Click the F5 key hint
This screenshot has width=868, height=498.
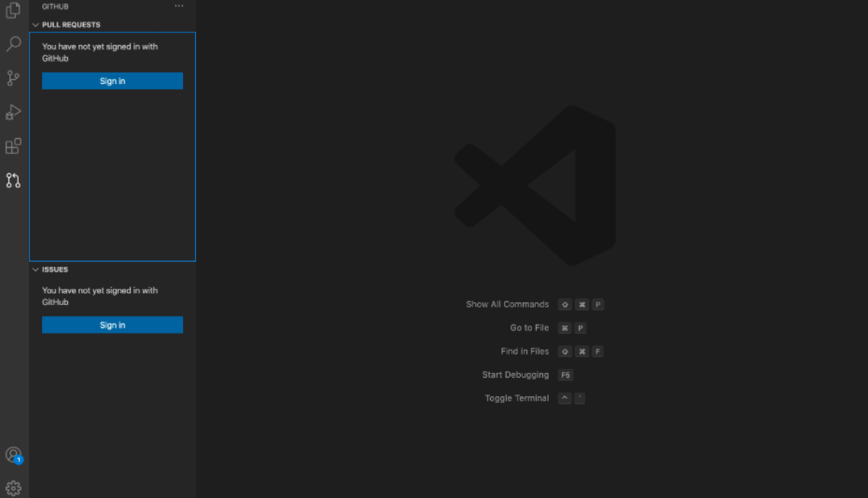[x=566, y=375]
